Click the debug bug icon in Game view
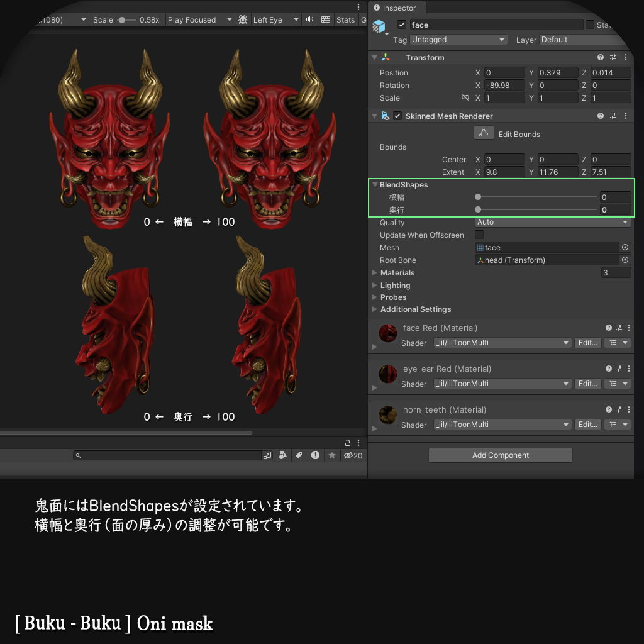 (243, 19)
